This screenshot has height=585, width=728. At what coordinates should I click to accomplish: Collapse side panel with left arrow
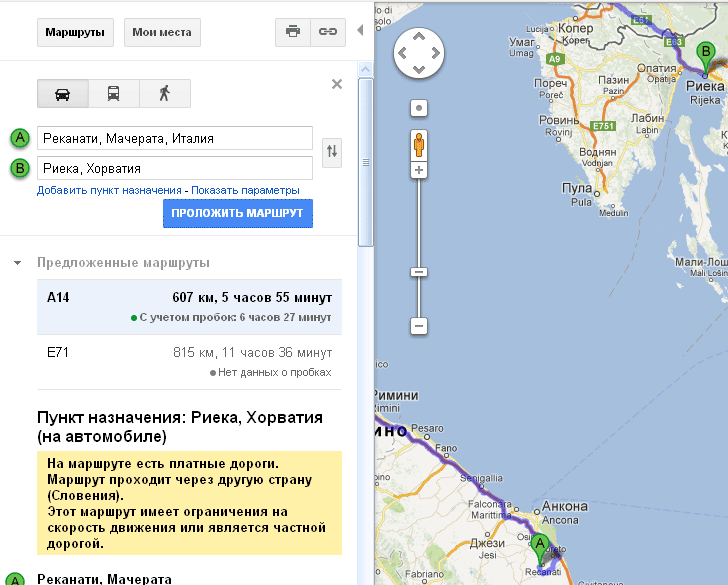click(360, 31)
